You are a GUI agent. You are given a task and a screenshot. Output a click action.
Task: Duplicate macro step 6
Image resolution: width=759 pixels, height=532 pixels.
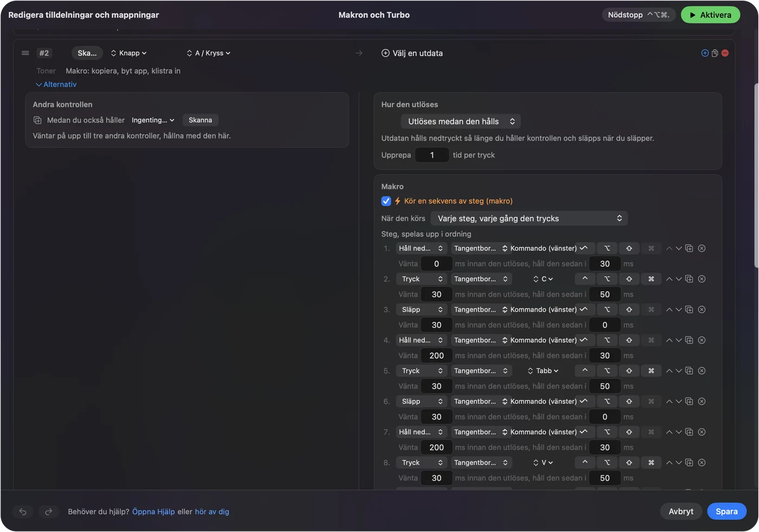[689, 401]
